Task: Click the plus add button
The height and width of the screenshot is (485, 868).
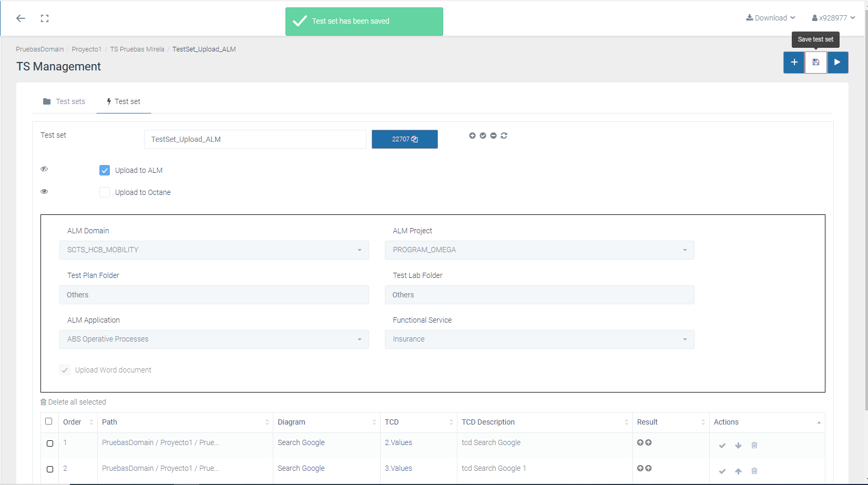Action: pyautogui.click(x=794, y=62)
